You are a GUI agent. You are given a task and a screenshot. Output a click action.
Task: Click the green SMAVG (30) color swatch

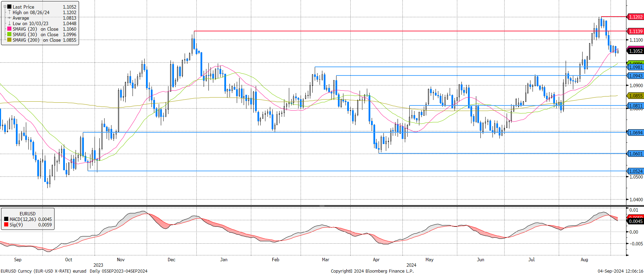coord(10,34)
